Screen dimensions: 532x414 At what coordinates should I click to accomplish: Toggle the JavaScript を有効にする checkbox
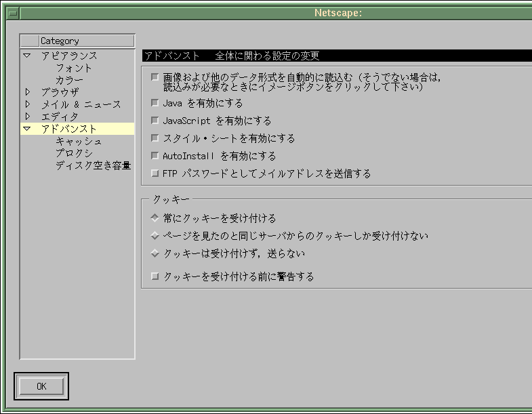click(x=155, y=120)
